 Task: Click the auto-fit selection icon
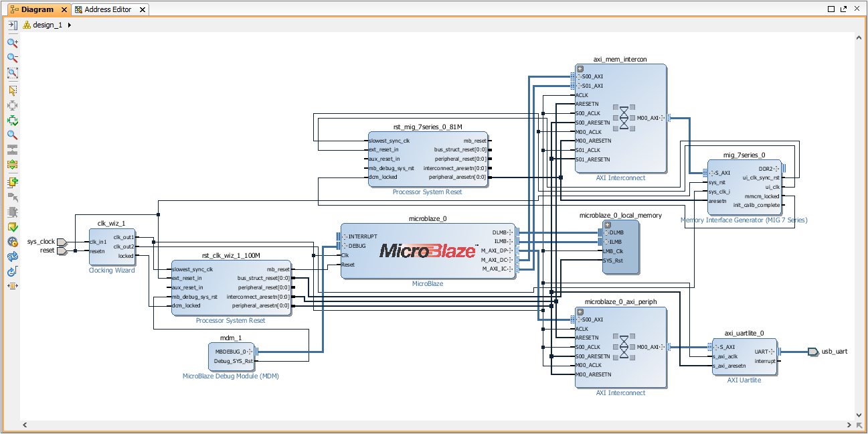pyautogui.click(x=12, y=105)
